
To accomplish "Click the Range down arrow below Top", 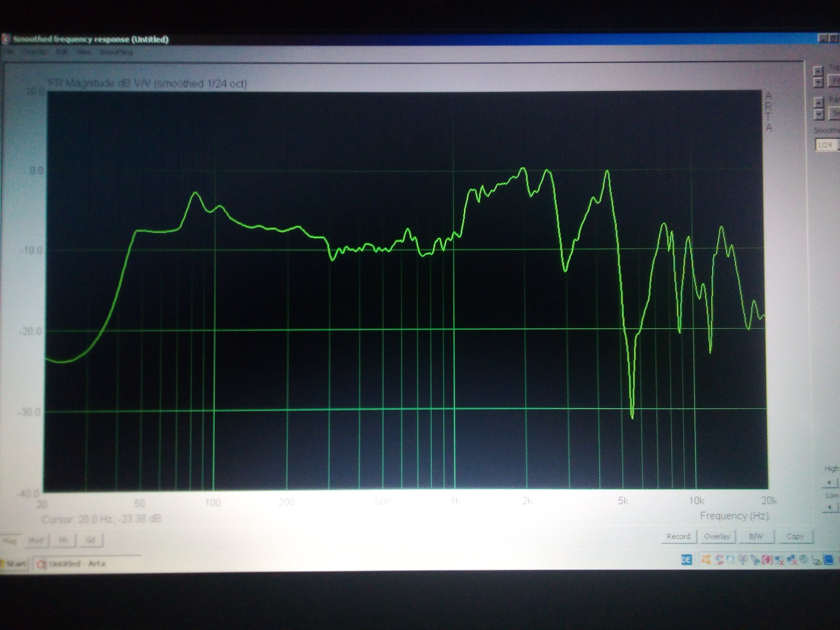I will pos(819,114).
